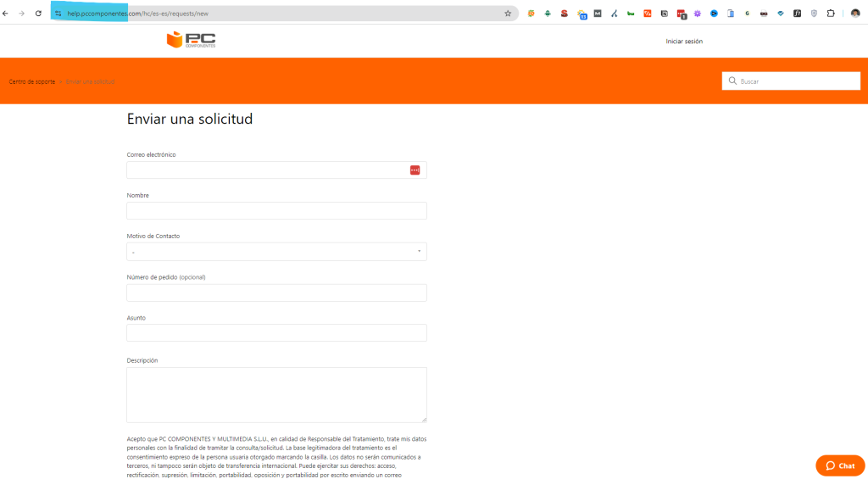
Task: Click the Gmail extension icon in toolbar
Action: (x=598, y=14)
